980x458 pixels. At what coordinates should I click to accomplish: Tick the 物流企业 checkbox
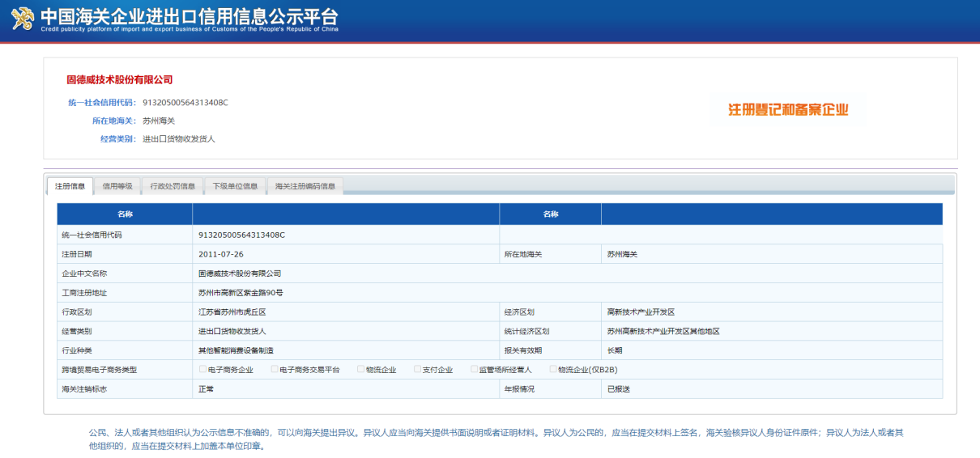tap(360, 369)
